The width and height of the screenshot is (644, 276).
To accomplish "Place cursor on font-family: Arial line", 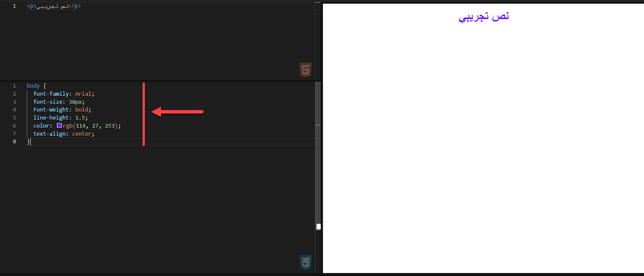I will (64, 94).
